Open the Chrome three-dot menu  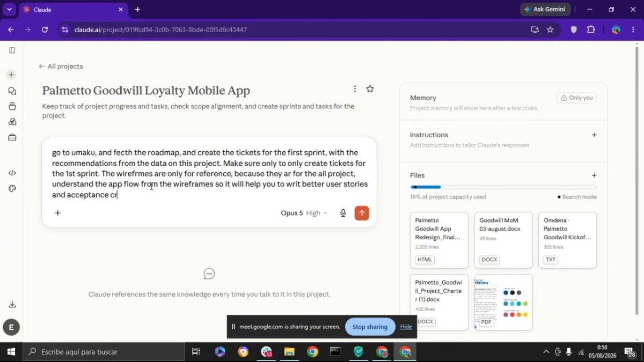coord(633,29)
